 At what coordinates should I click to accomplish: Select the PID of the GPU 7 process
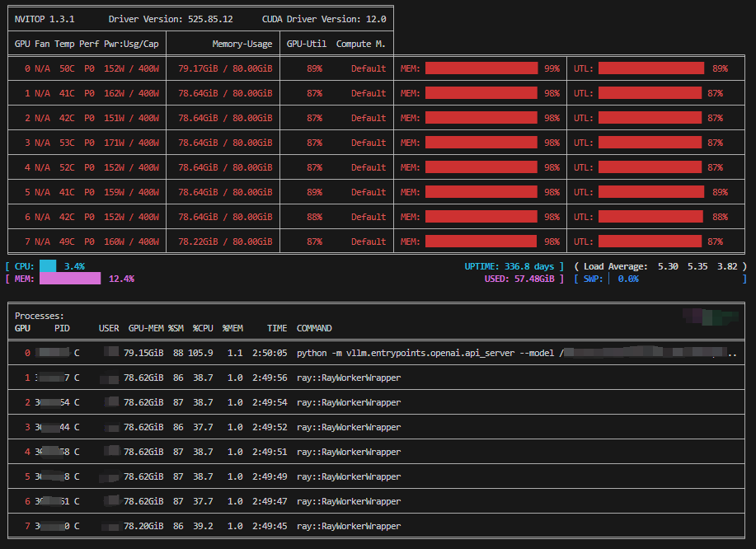pos(51,526)
